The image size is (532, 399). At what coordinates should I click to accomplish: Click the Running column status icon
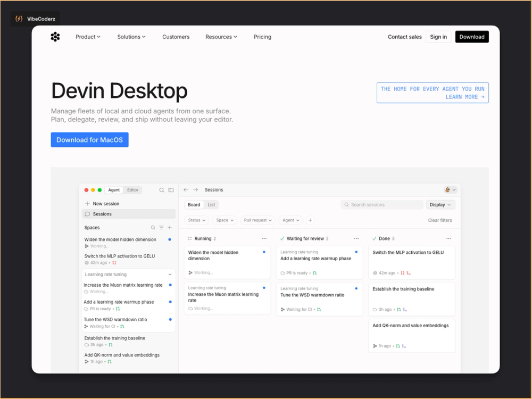pyautogui.click(x=190, y=238)
